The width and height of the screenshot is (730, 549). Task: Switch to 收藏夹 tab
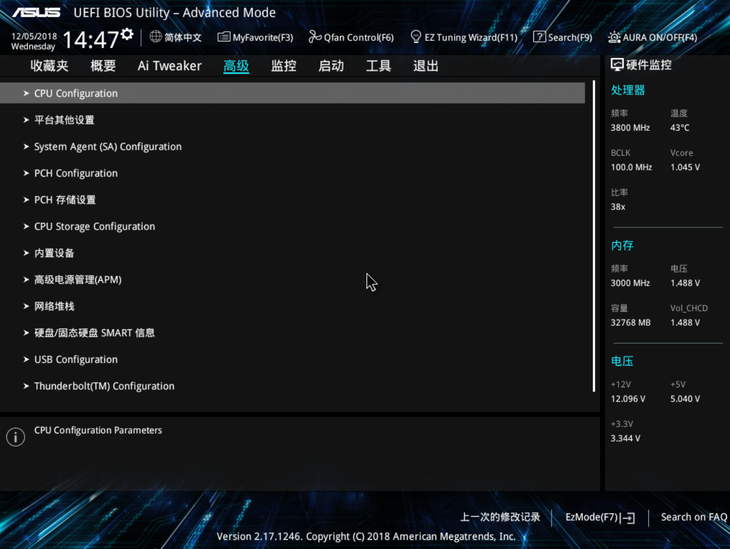click(49, 66)
